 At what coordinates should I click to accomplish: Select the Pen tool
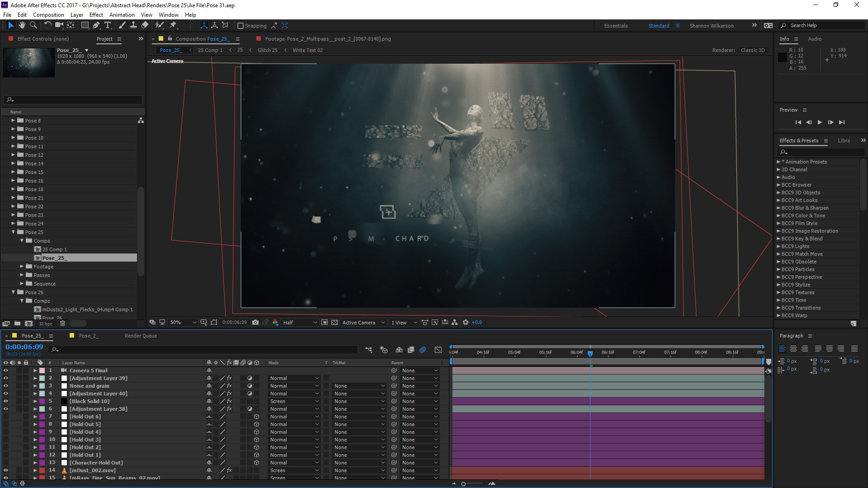pos(96,25)
